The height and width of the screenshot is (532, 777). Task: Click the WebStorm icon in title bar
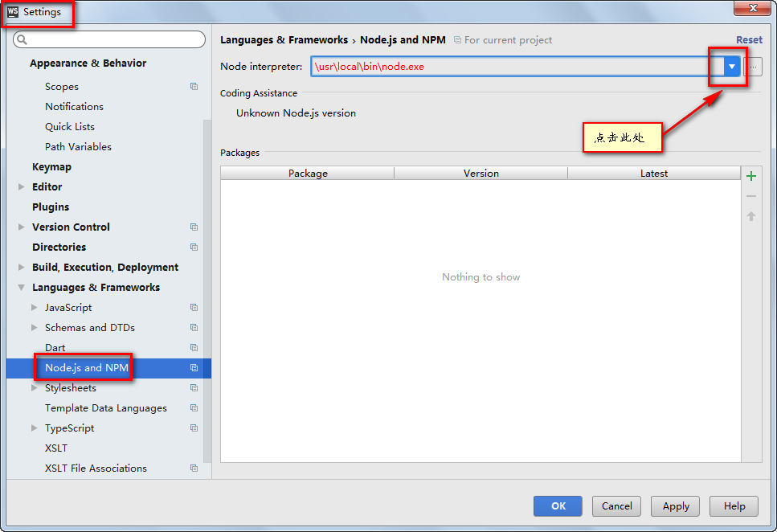13,12
